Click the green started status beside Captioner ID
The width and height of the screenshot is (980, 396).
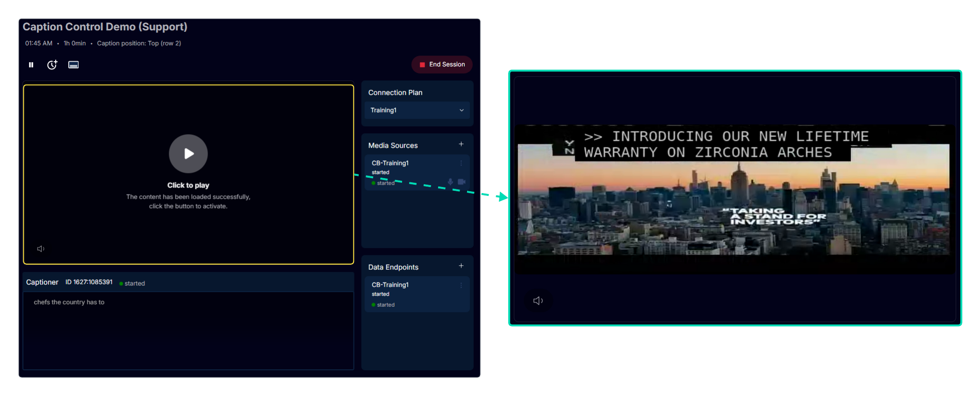132,283
